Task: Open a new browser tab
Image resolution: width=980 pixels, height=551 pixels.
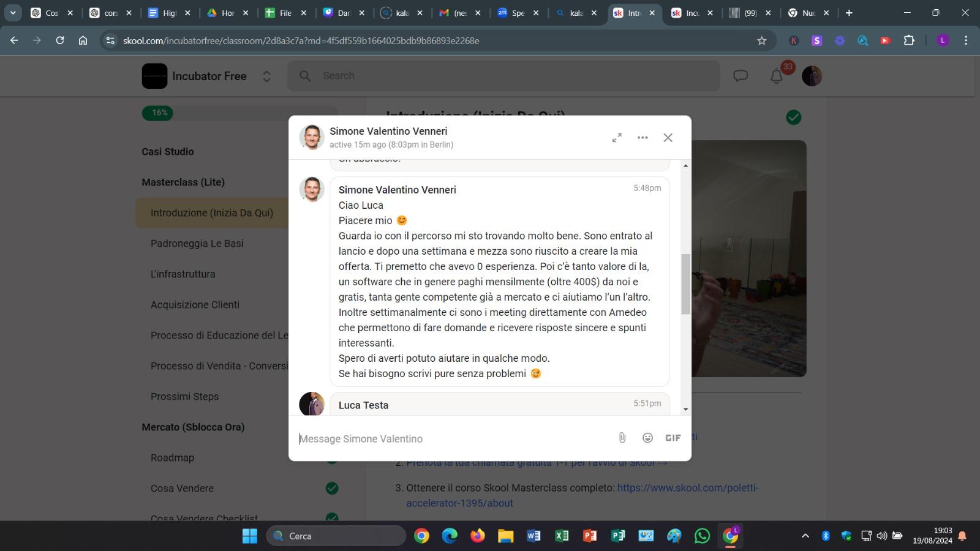Action: pyautogui.click(x=849, y=13)
